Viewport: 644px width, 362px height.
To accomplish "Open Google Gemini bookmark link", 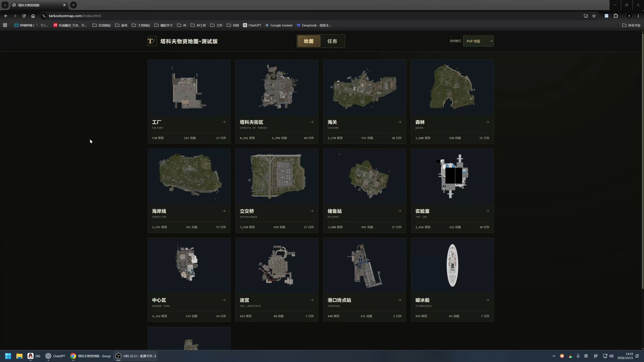I will click(279, 25).
